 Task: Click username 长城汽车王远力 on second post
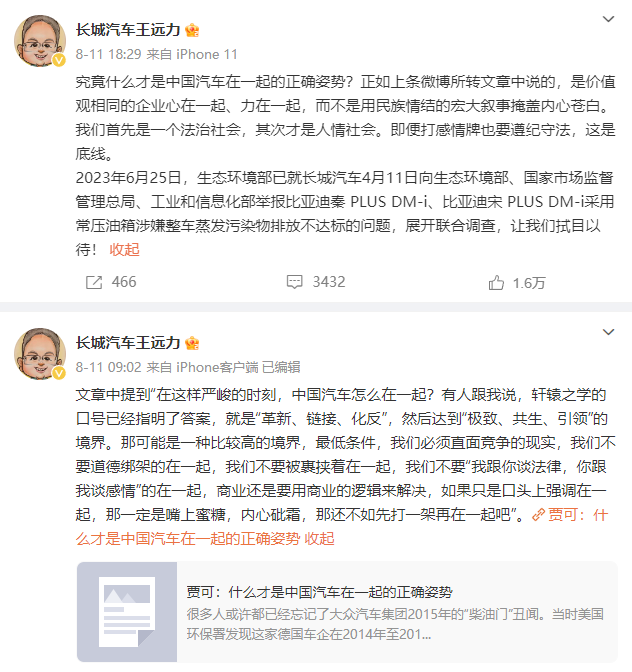(x=128, y=342)
